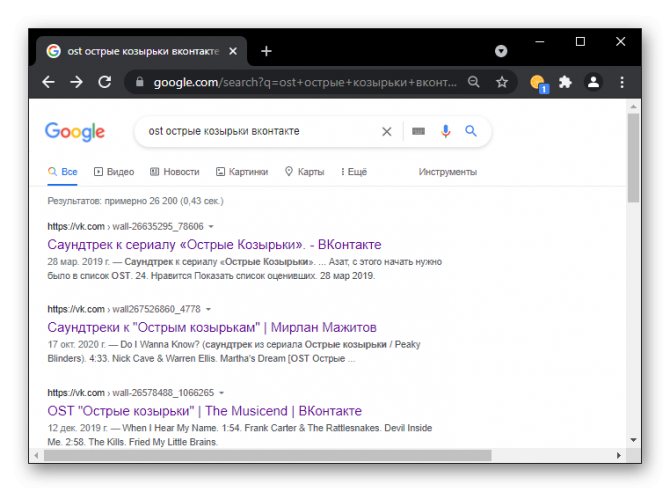Clear the search query with the X

tap(387, 132)
